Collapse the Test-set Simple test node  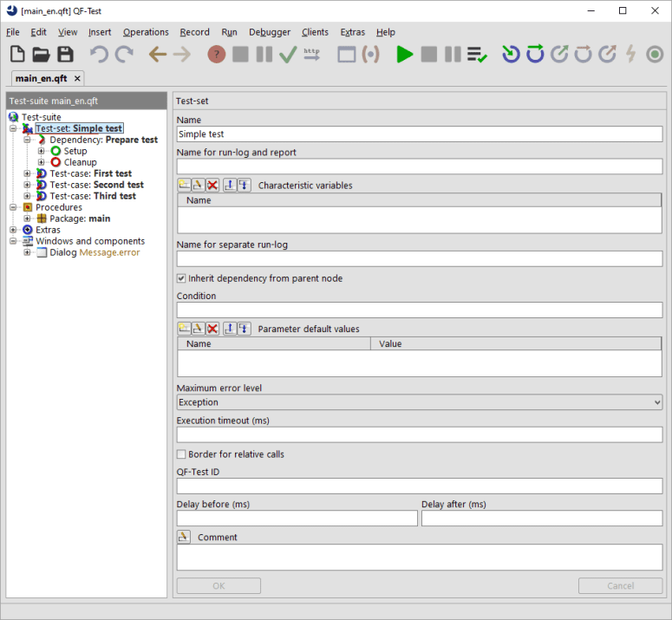13,128
